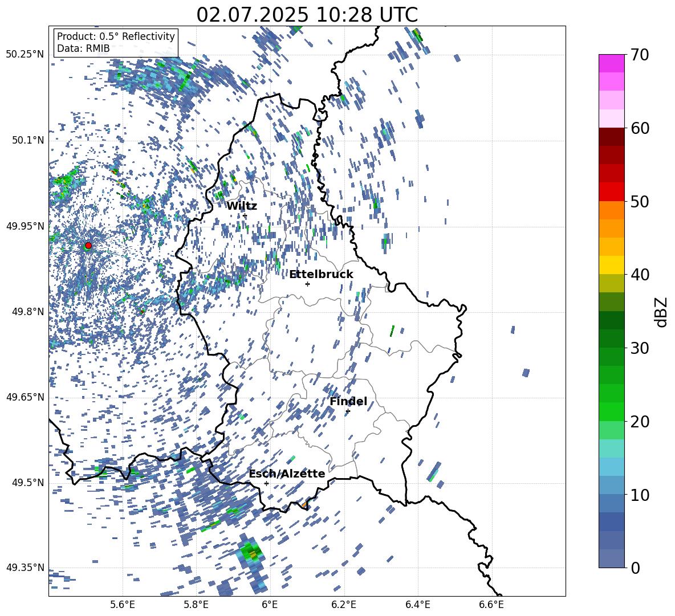Image resolution: width=675 pixels, height=616 pixels.
Task: Click the colorbar tick label 40
Action: point(640,275)
